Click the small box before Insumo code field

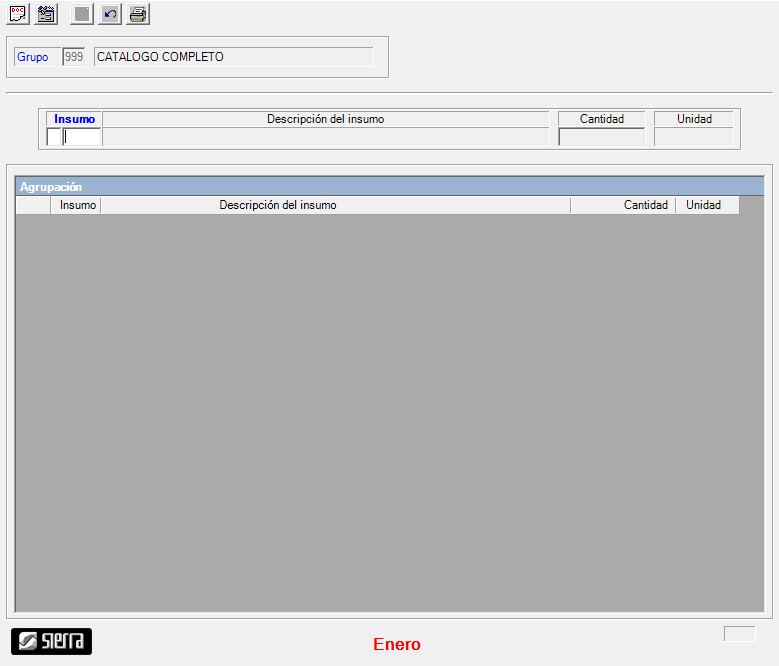pos(54,137)
